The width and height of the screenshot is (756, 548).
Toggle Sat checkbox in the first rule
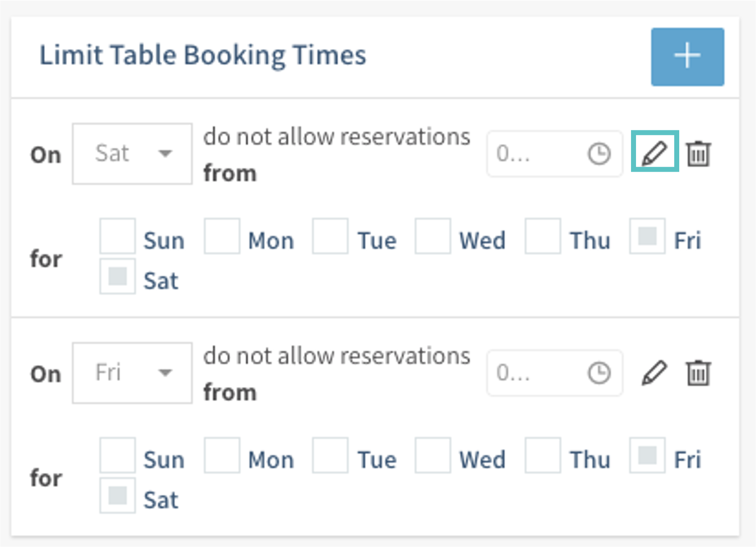(117, 277)
